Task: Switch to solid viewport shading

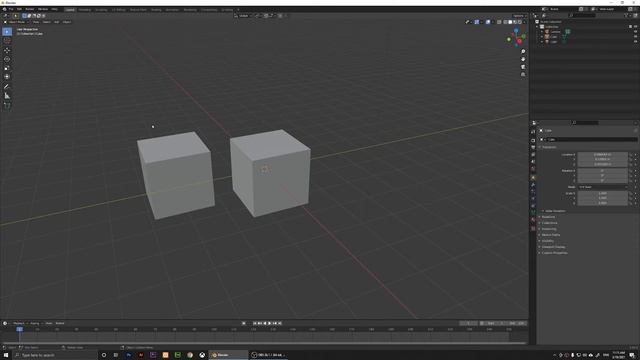Action: tap(510, 22)
